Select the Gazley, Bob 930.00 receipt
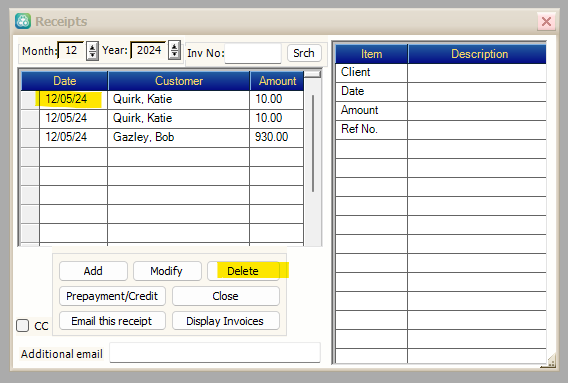Image resolution: width=568 pixels, height=383 pixels. [162, 137]
